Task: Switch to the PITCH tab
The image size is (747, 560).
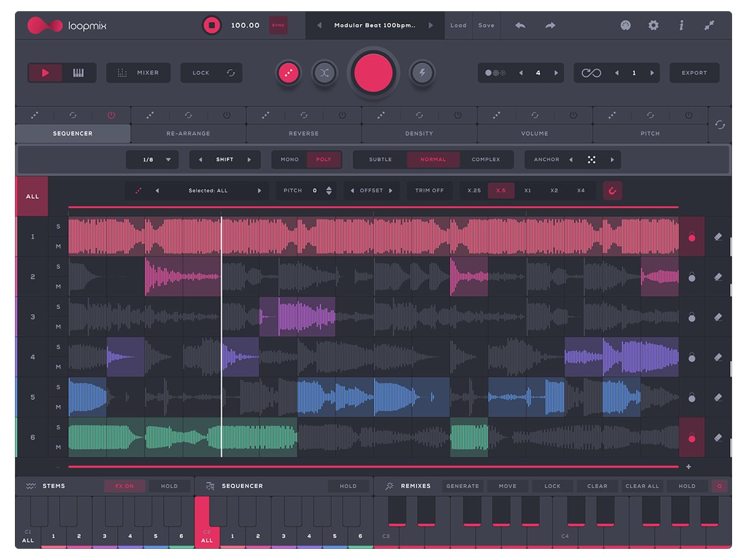Action: click(650, 133)
